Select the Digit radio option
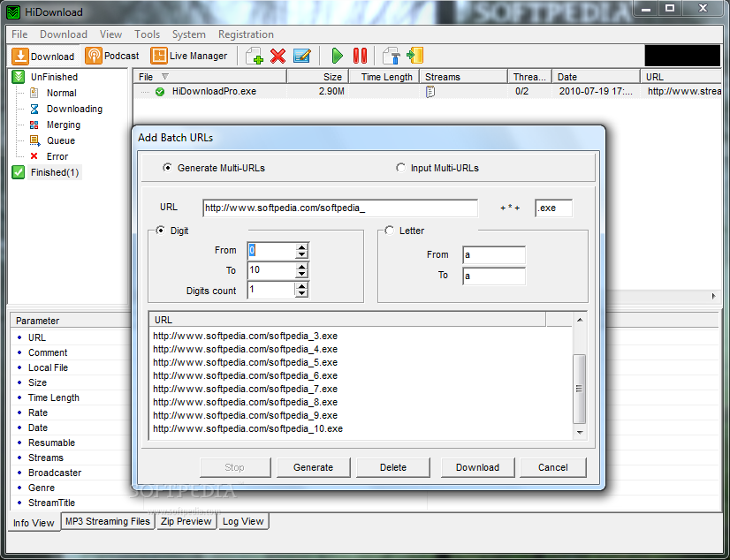730x560 pixels. pos(160,231)
